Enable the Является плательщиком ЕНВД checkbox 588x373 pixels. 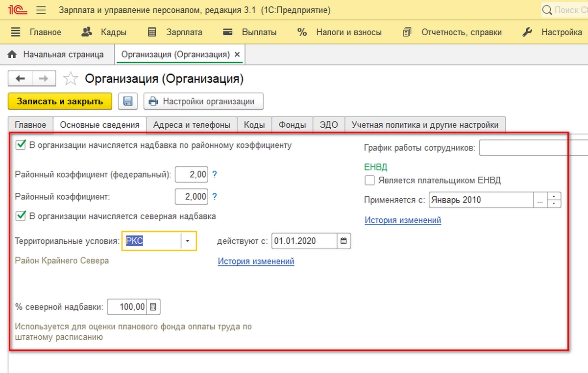369,180
